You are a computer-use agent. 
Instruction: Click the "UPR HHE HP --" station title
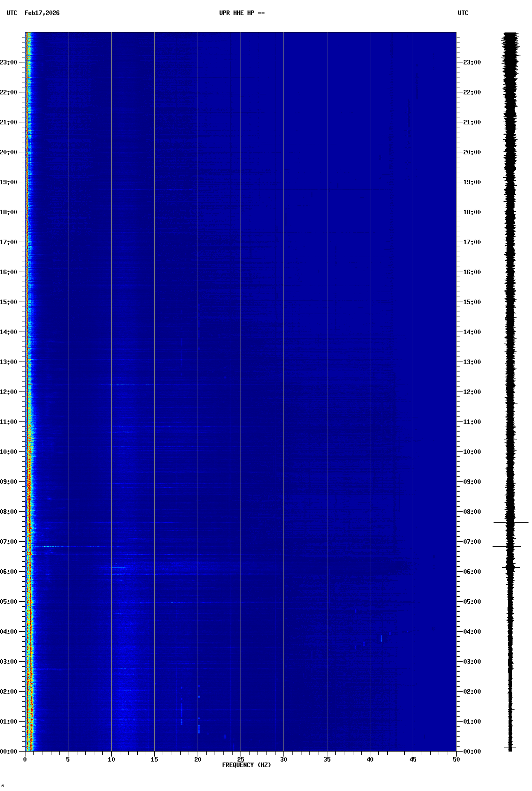(x=242, y=13)
